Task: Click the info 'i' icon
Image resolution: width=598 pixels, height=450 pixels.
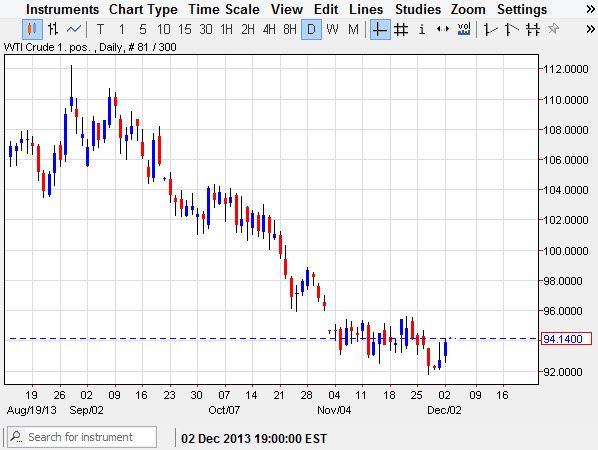Action: coord(422,29)
